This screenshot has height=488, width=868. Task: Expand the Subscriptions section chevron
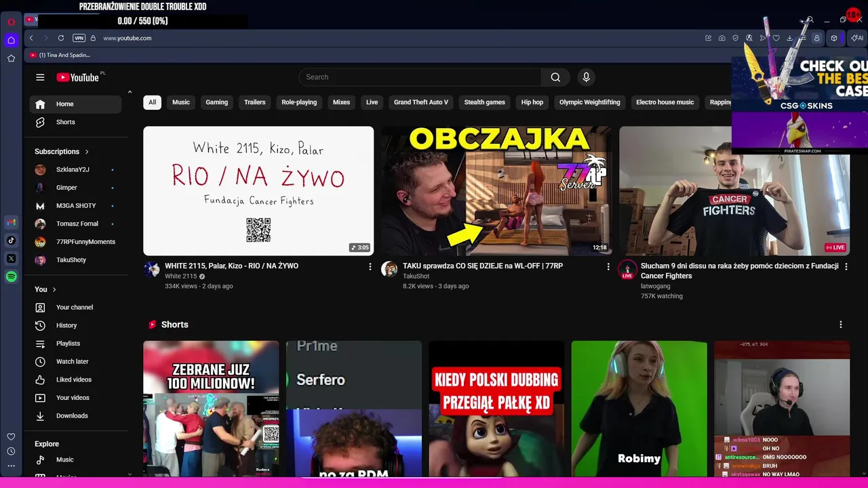[87, 152]
